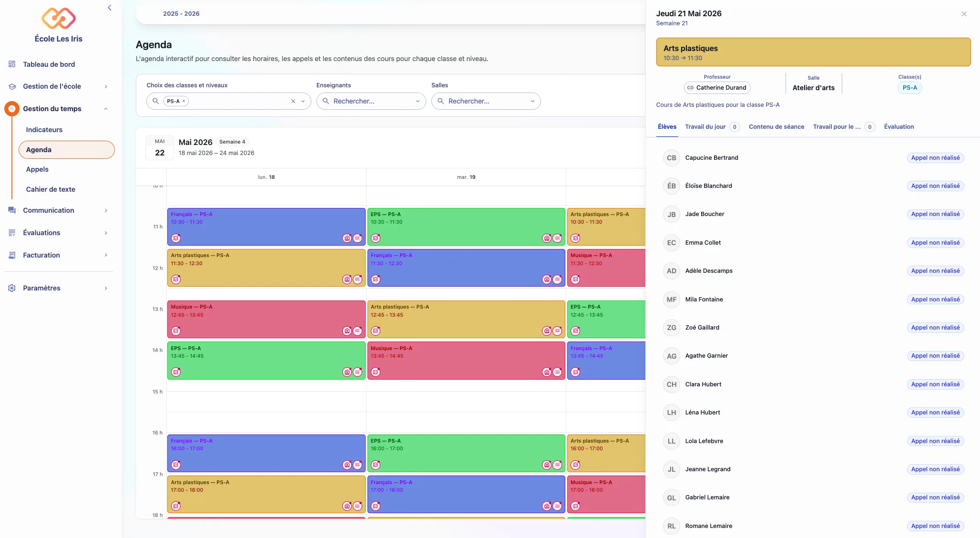Click the house icon on Monday Français 10:30 event
The image size is (980, 538).
pyautogui.click(x=347, y=238)
